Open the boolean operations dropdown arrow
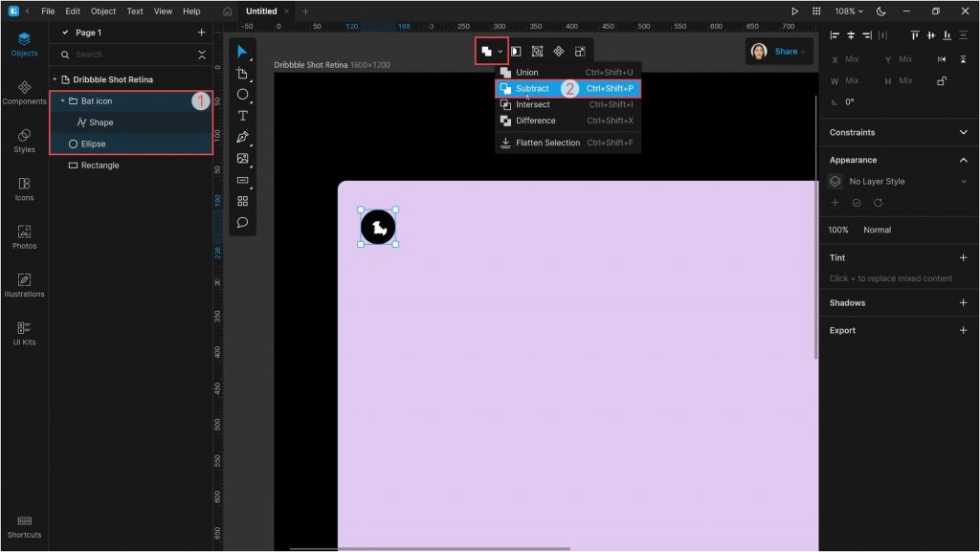Screen dimensions: 980x552 500,52
